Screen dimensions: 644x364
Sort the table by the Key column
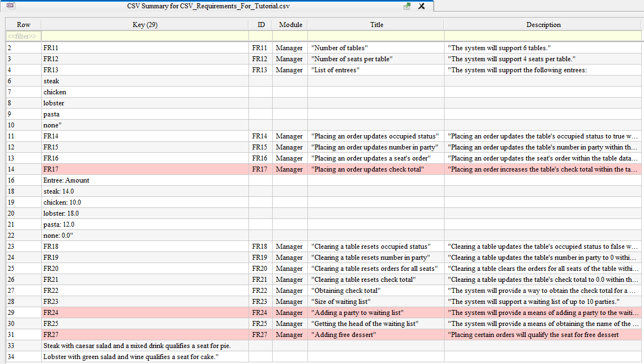tap(144, 24)
